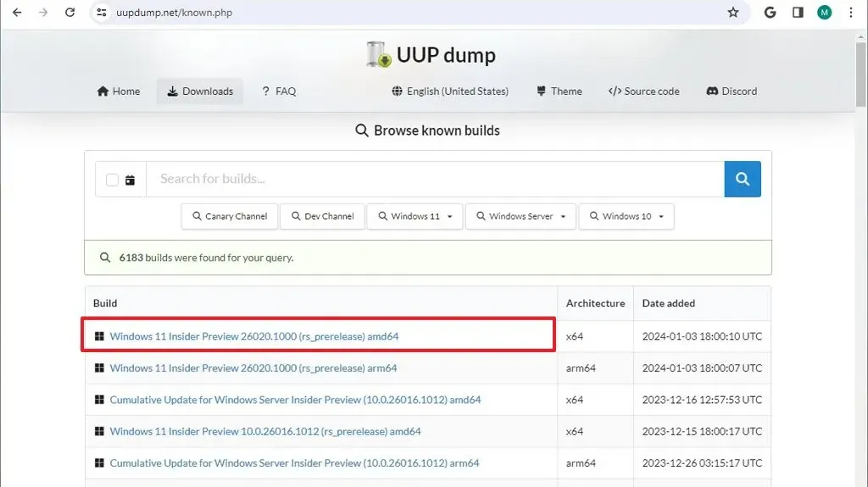Click the Browse known builds heading
Screen dimensions: 868x487
[x=437, y=130]
